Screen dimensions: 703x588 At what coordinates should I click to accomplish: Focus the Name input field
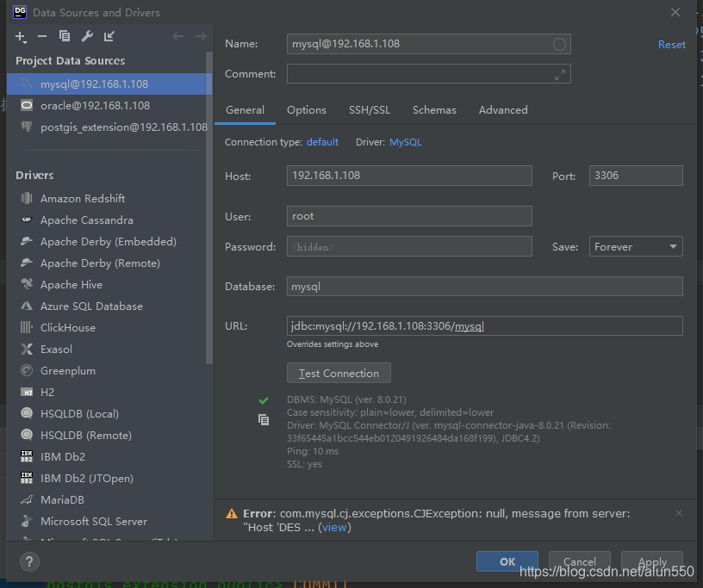pyautogui.click(x=429, y=44)
